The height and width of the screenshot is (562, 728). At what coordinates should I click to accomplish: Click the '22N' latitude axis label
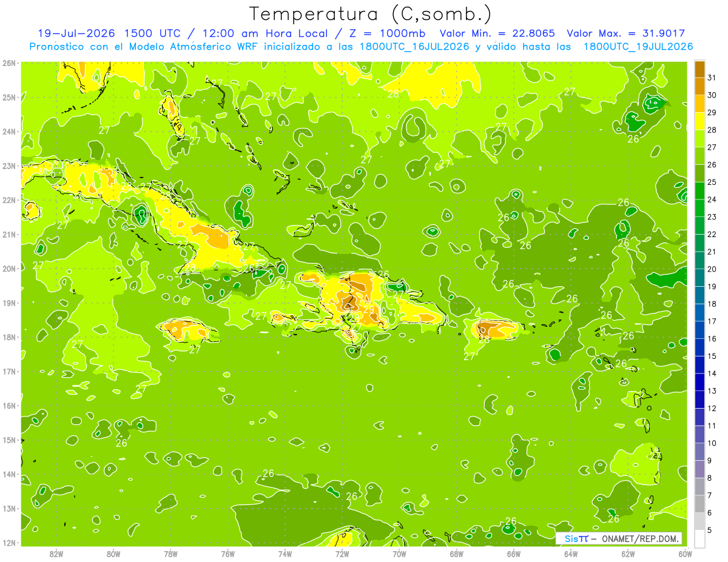9,199
